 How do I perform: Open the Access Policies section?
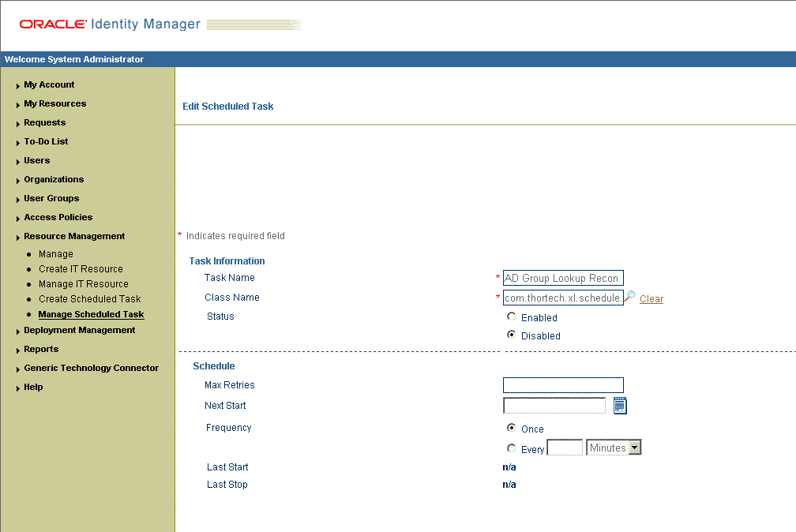(x=58, y=217)
